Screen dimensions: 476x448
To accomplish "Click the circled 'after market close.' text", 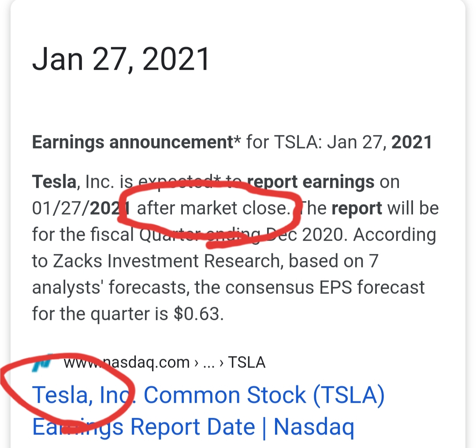I will pos(213,207).
